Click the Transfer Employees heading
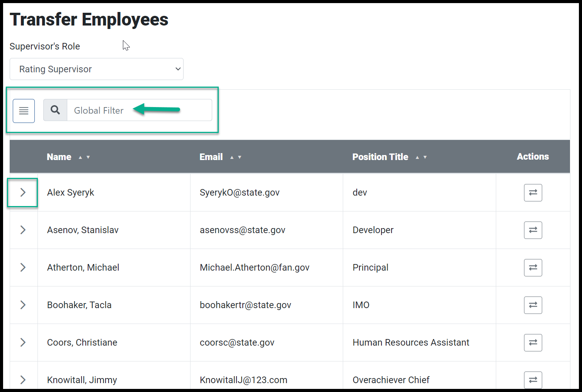Viewport: 582px width, 392px height. (x=89, y=19)
